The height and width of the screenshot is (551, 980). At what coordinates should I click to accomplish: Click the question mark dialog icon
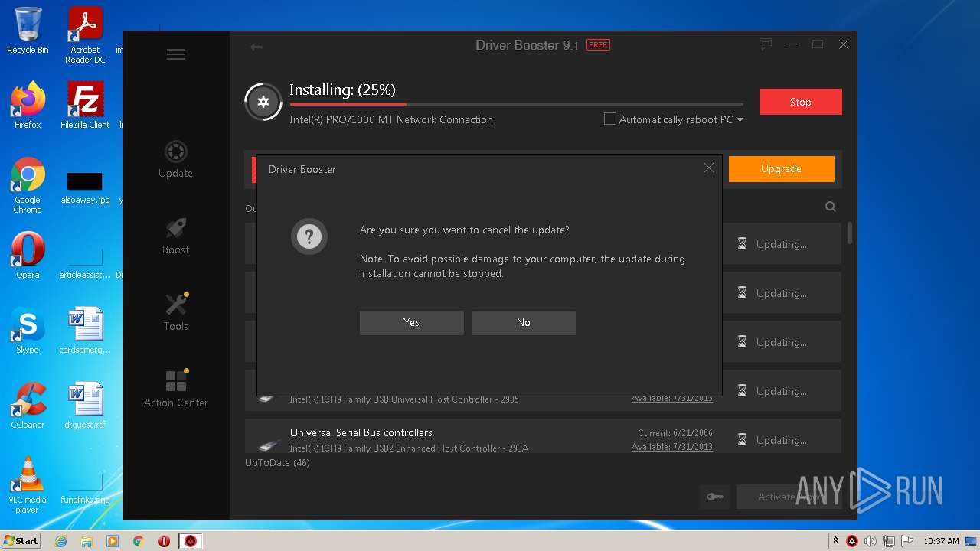tap(309, 237)
